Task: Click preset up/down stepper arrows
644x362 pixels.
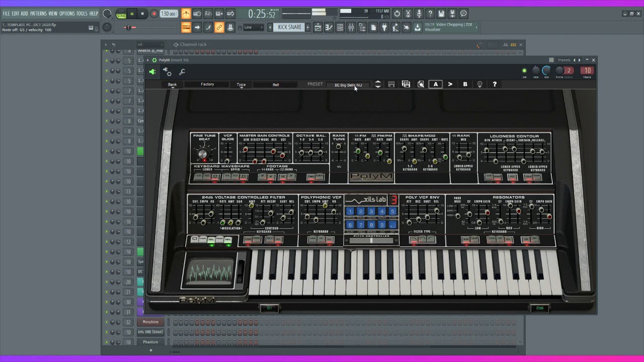Action: (x=378, y=84)
